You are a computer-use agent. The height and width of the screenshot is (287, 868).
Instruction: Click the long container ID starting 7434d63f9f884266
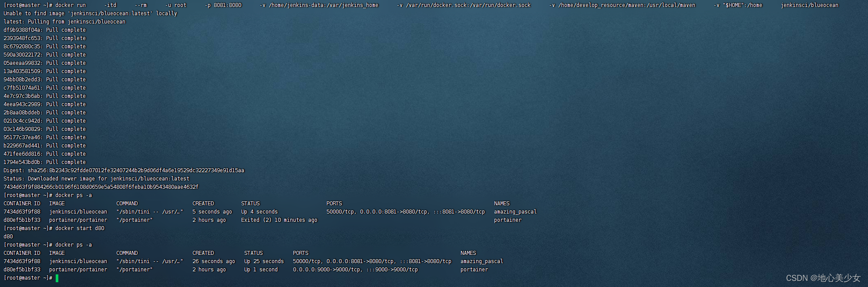[x=101, y=187]
